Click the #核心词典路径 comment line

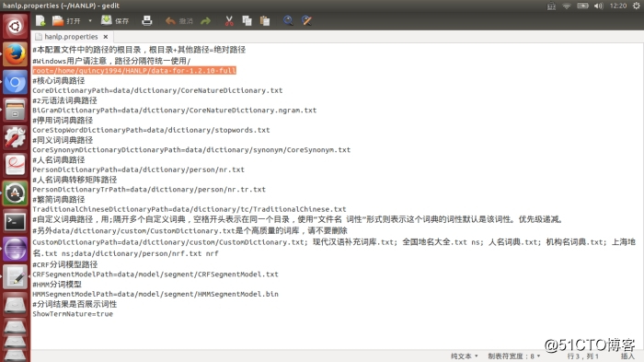point(59,81)
